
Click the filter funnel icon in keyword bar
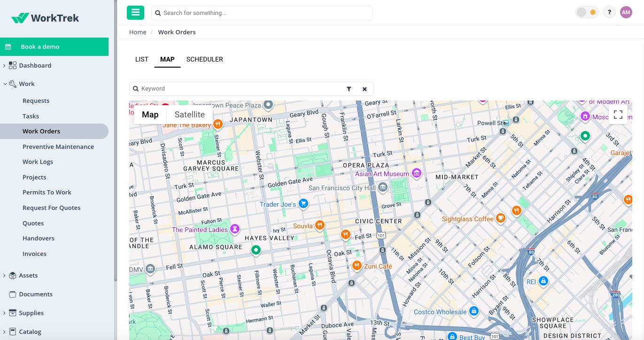349,89
